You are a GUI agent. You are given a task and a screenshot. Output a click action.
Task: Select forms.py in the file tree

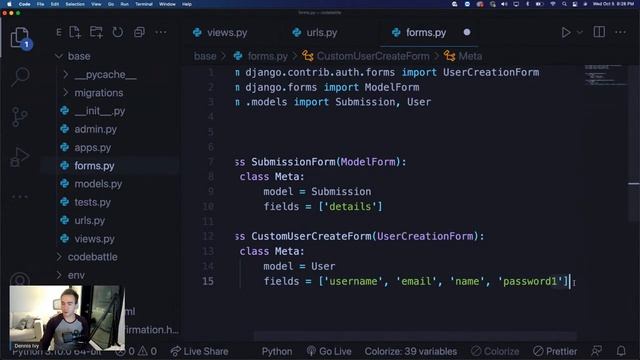[x=94, y=166]
